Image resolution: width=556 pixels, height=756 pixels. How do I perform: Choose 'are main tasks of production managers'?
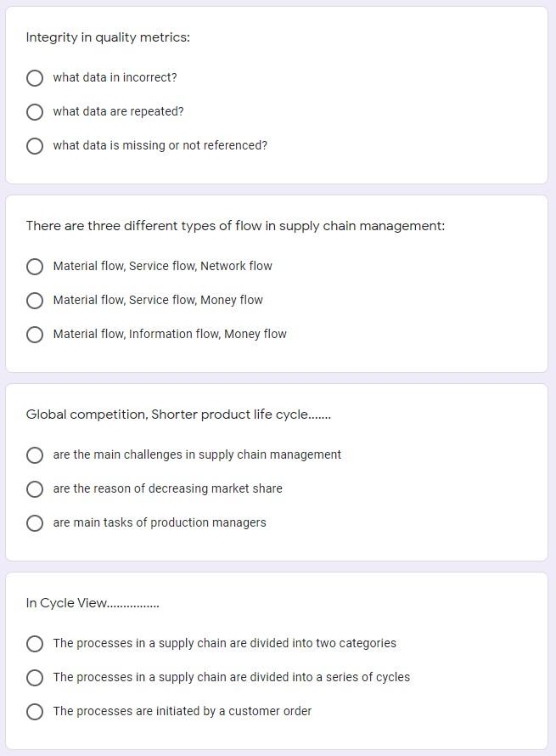[x=35, y=522]
